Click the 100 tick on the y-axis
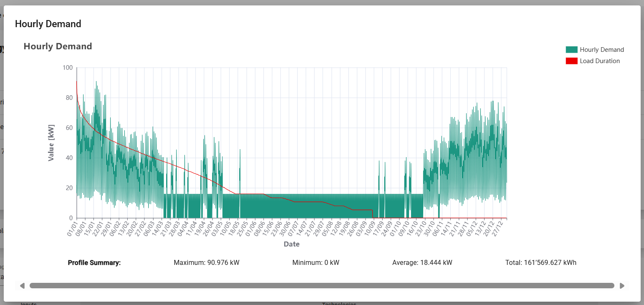Screen dimensions: 644x305 [x=67, y=68]
